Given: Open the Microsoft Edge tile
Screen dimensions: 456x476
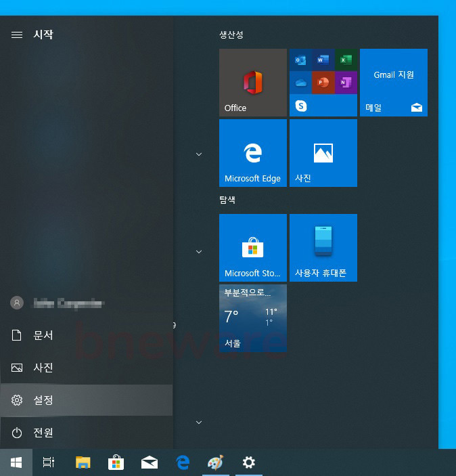Looking at the screenshot, I should coord(253,153).
